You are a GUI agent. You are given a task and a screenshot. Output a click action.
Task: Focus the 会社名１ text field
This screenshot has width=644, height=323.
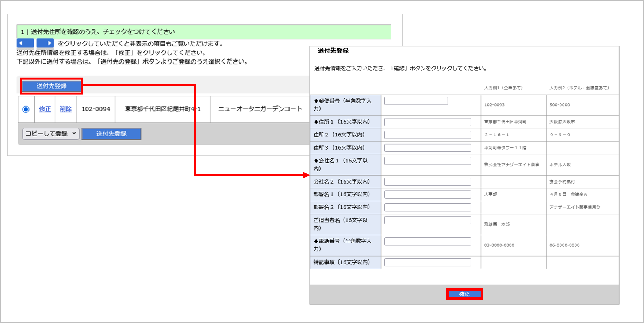[428, 161]
